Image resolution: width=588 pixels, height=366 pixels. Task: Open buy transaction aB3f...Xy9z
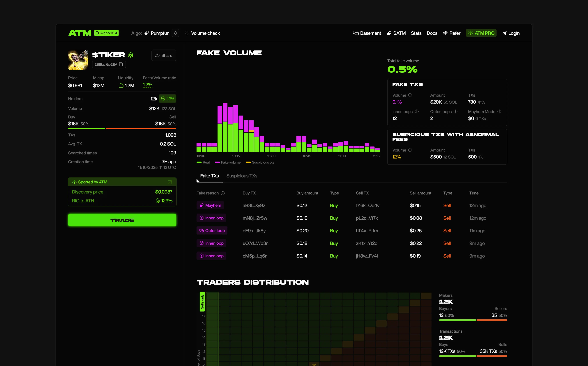pyautogui.click(x=254, y=206)
